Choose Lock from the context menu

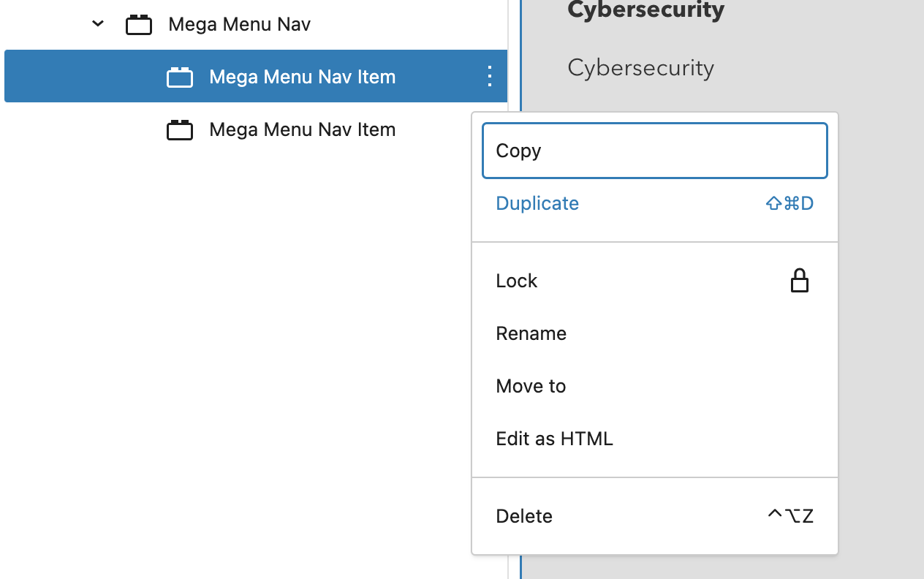[517, 281]
